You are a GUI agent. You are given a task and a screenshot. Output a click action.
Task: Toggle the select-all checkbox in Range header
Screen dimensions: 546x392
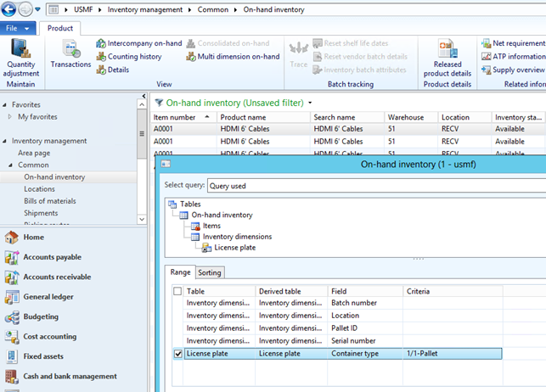(177, 290)
